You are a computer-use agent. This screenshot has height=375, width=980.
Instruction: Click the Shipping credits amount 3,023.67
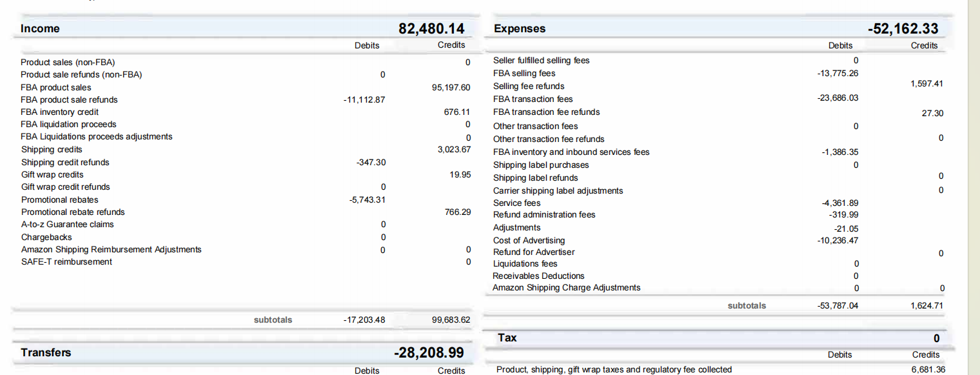[454, 150]
